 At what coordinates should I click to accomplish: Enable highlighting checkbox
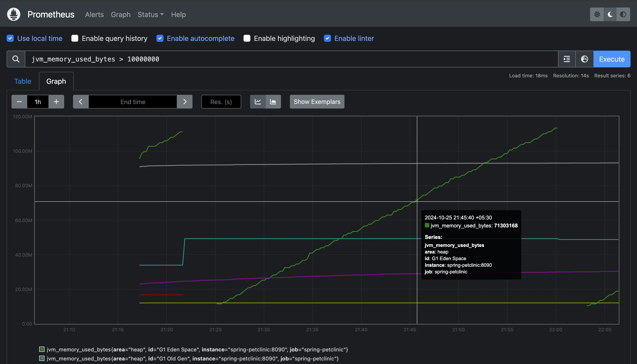tap(247, 38)
